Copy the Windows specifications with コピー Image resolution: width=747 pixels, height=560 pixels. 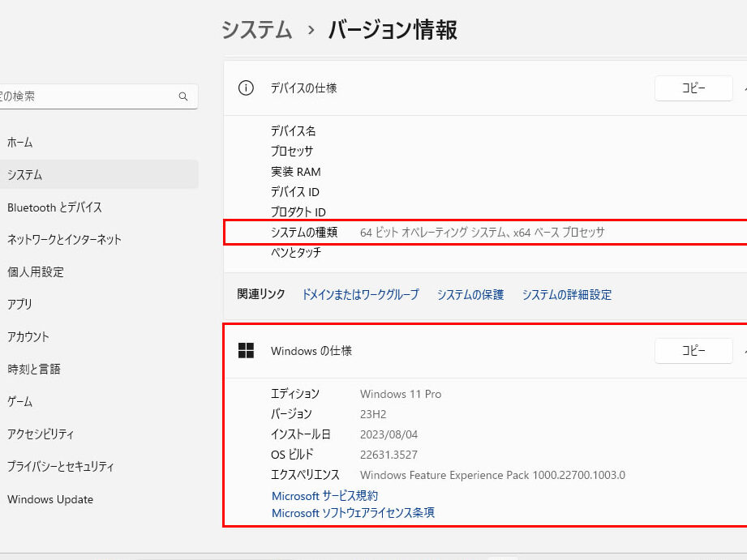tap(693, 351)
